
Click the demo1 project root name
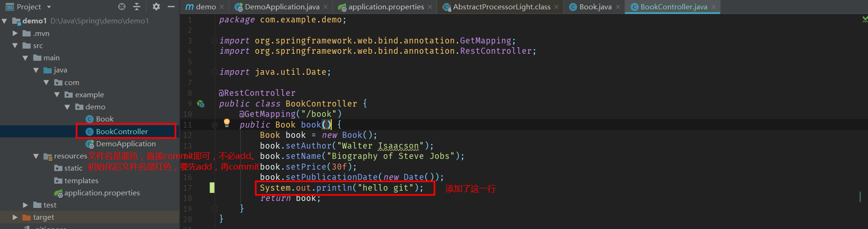click(35, 21)
